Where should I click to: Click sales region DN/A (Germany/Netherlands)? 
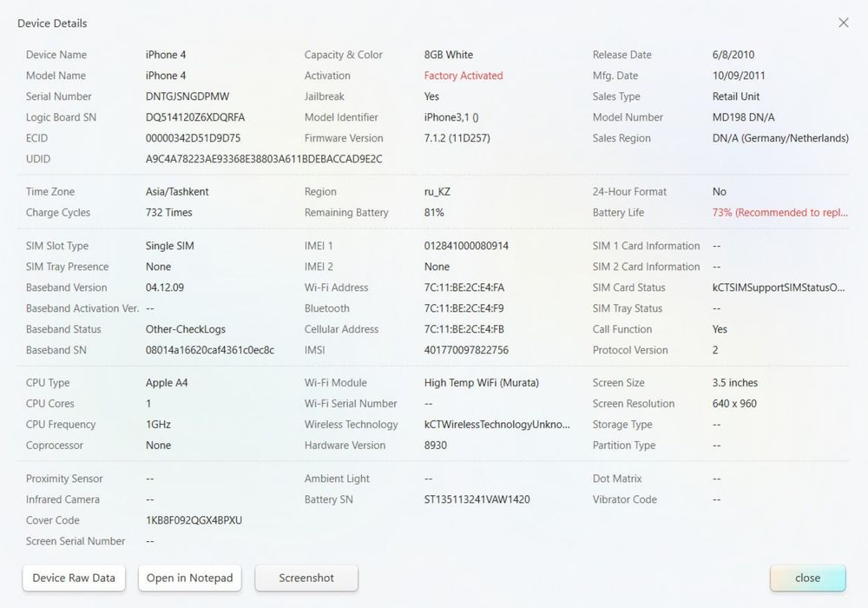780,138
